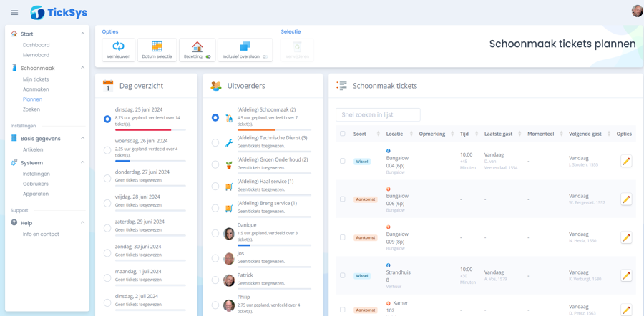Collapse the Start menu section
Screen dimensions: 644x316
pyautogui.click(x=82, y=34)
